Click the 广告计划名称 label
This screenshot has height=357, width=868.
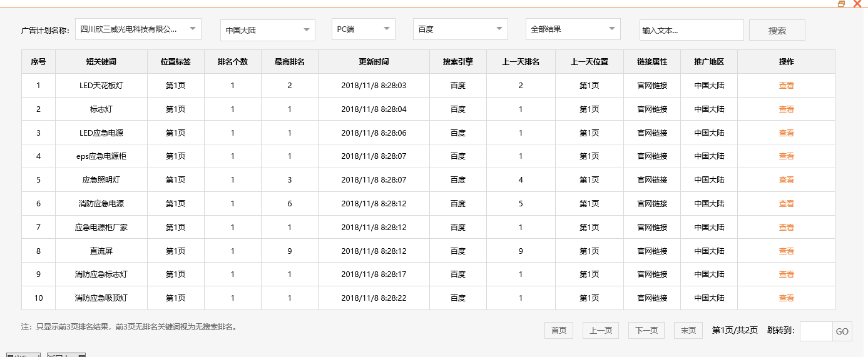click(45, 30)
